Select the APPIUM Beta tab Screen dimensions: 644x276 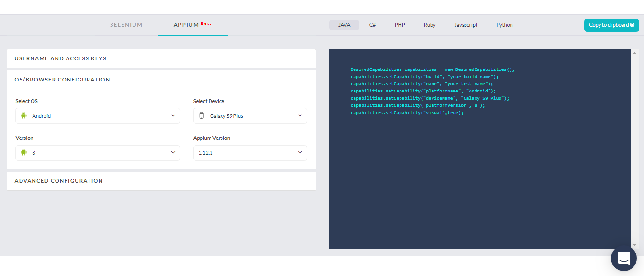click(192, 25)
